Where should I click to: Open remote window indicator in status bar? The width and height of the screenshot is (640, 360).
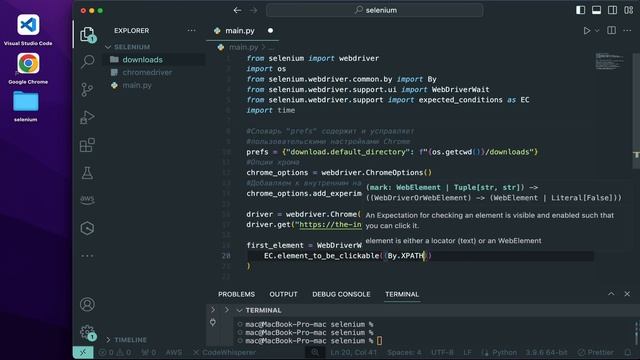83,352
